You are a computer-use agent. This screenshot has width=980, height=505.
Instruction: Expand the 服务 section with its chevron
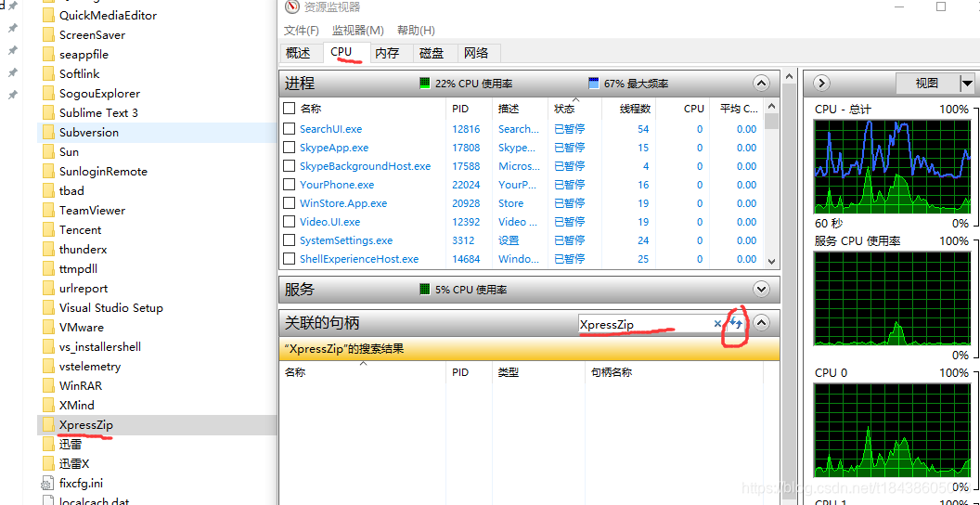[x=761, y=290]
